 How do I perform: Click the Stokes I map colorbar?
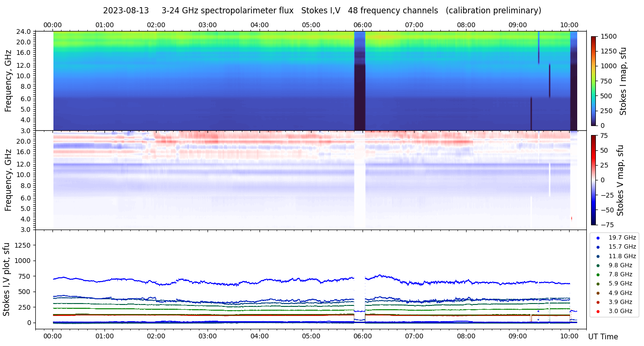[x=593, y=81]
